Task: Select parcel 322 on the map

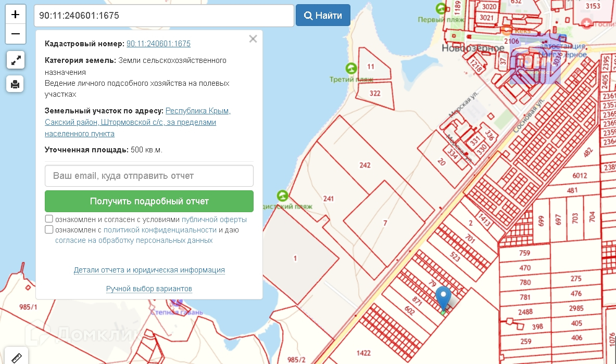Action: point(375,94)
